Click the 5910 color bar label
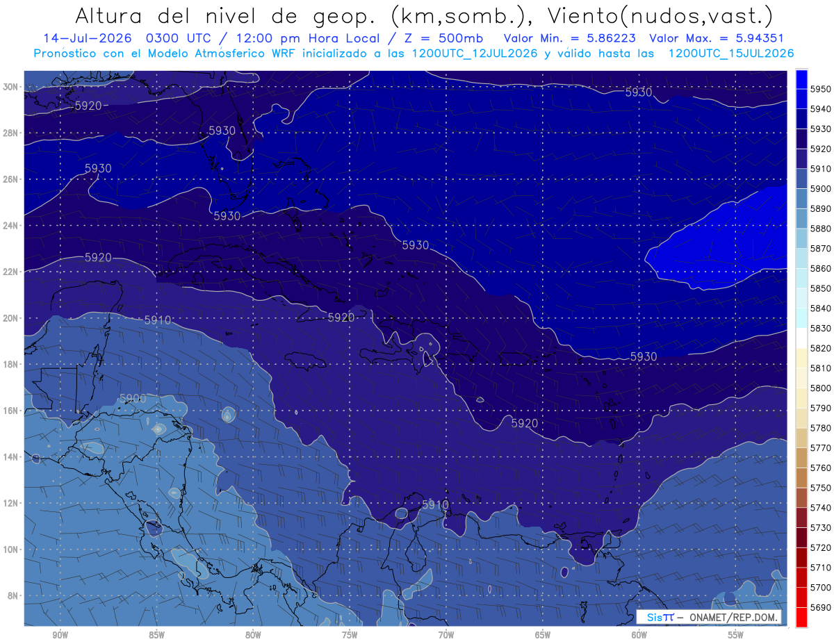 [821, 169]
